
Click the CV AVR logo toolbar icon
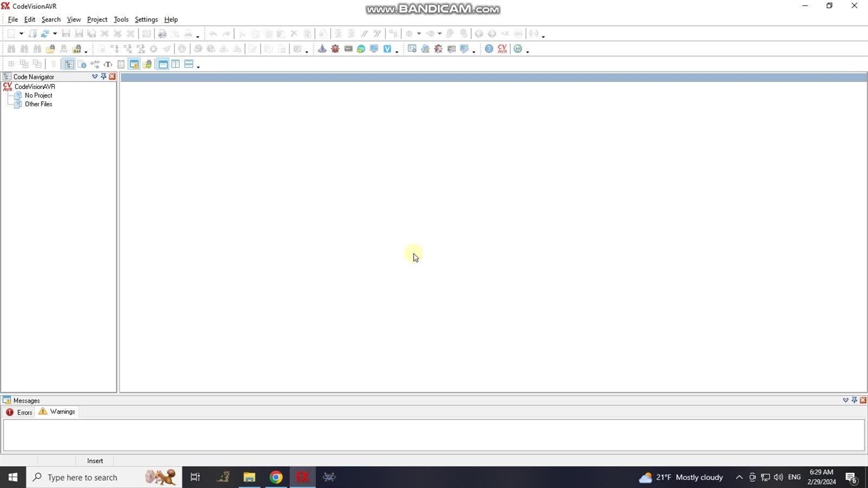502,49
